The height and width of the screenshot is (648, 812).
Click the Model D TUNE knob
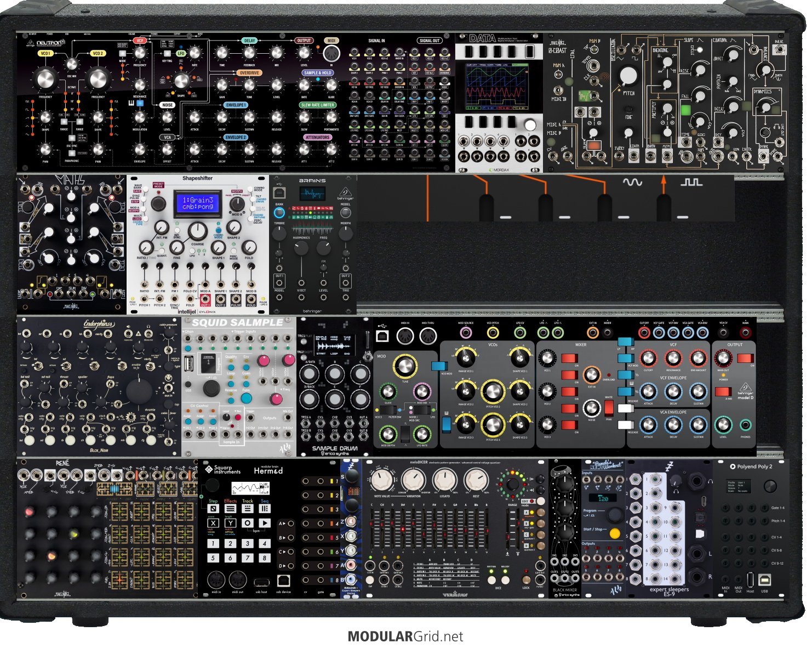coord(405,366)
